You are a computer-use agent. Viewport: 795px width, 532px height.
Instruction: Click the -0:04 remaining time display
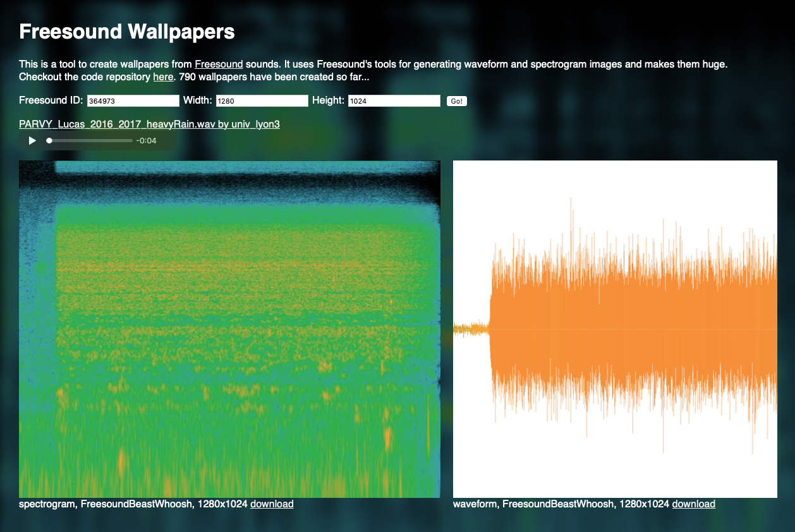(x=146, y=140)
